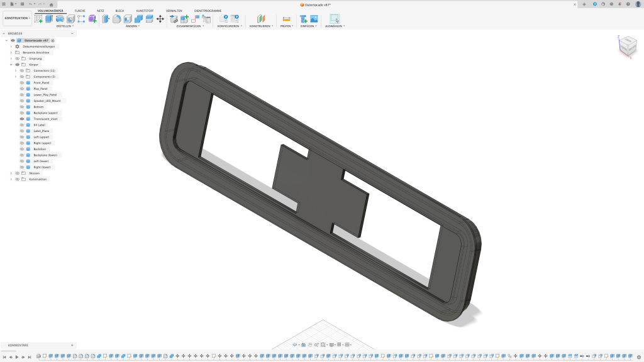
Task: Click the Construct plane icon above Konstruieren
Action: click(x=261, y=19)
